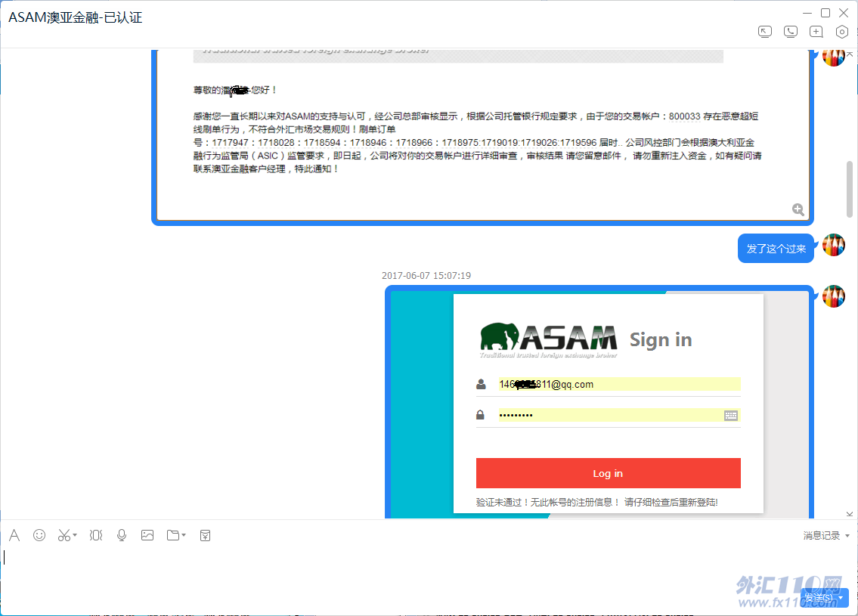Open the red packet transfer tool
The image size is (858, 616).
[205, 535]
